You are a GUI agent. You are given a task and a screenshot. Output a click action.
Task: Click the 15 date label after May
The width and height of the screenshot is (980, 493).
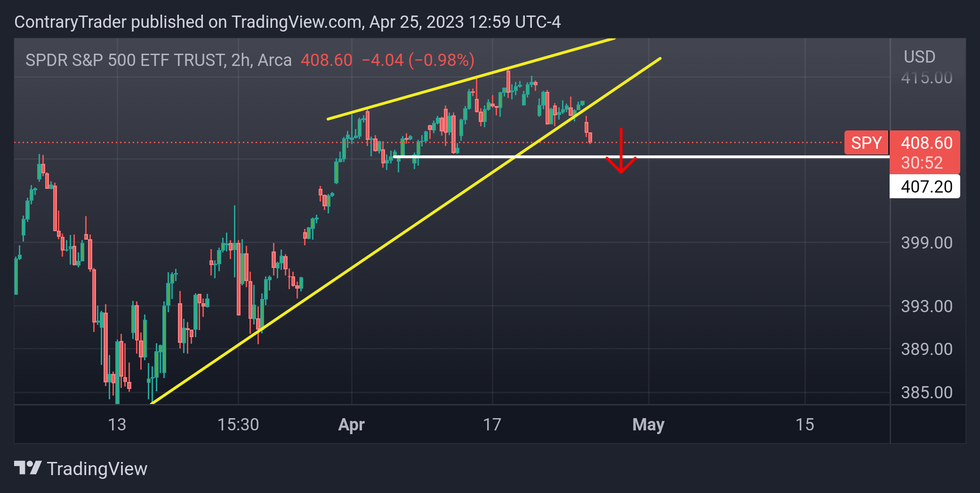pyautogui.click(x=805, y=425)
